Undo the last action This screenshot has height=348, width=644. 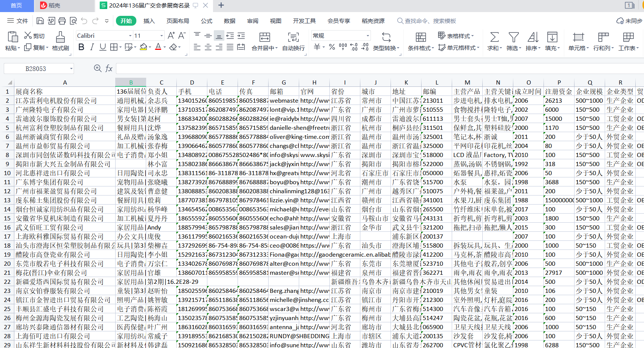[84, 21]
